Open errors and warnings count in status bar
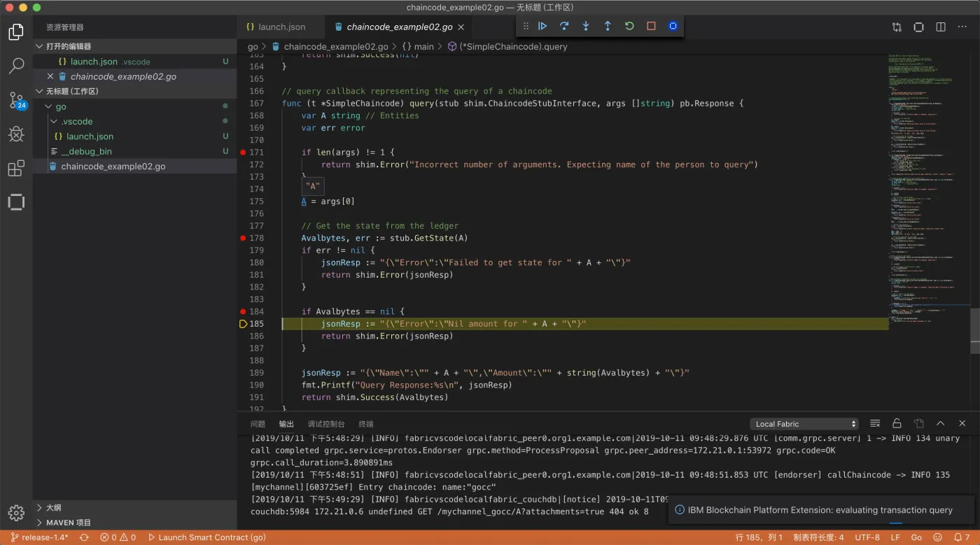Screen dimensions: 980x545 [x=118, y=537]
